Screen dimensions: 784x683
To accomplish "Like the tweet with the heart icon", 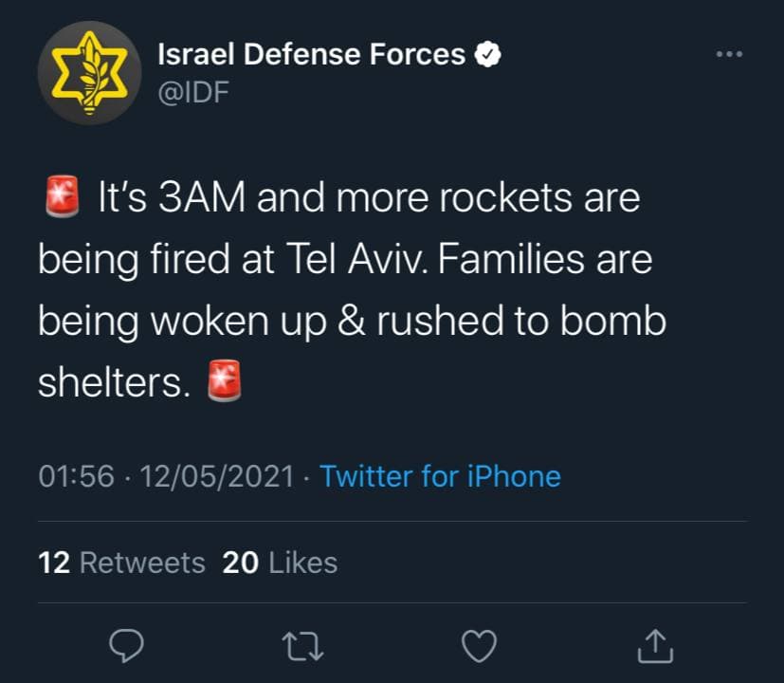I will 479,646.
